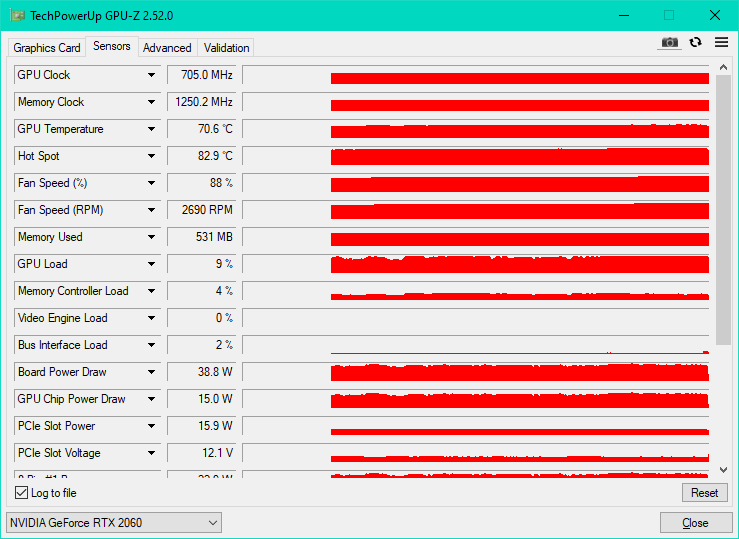Switch to the Advanced tab
Screen dimensions: 739x539
pos(167,48)
